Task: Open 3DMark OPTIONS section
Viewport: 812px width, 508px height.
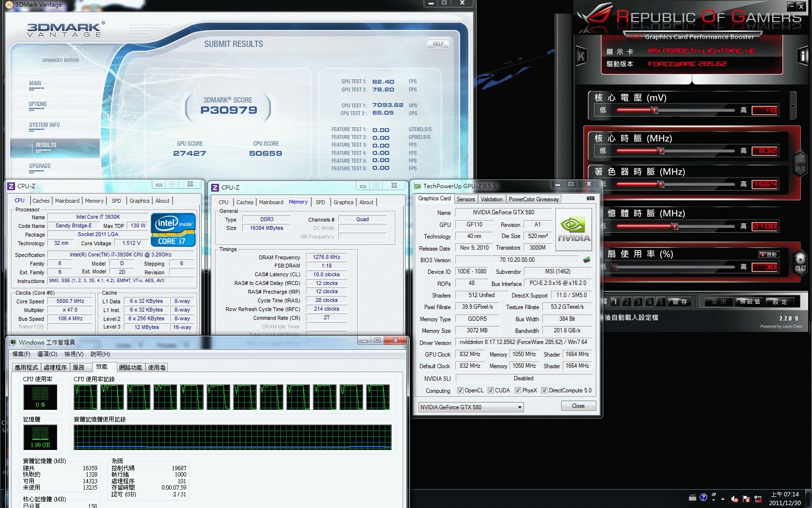Action: [38, 104]
